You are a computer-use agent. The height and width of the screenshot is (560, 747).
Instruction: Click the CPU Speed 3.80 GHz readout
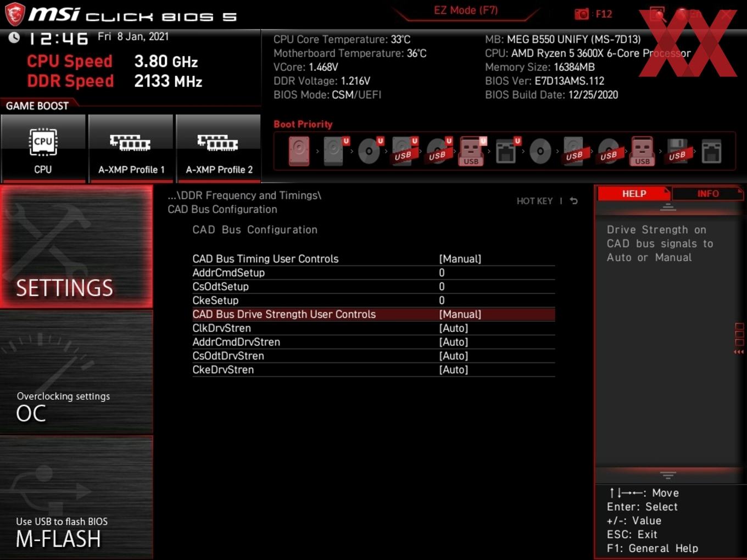113,61
